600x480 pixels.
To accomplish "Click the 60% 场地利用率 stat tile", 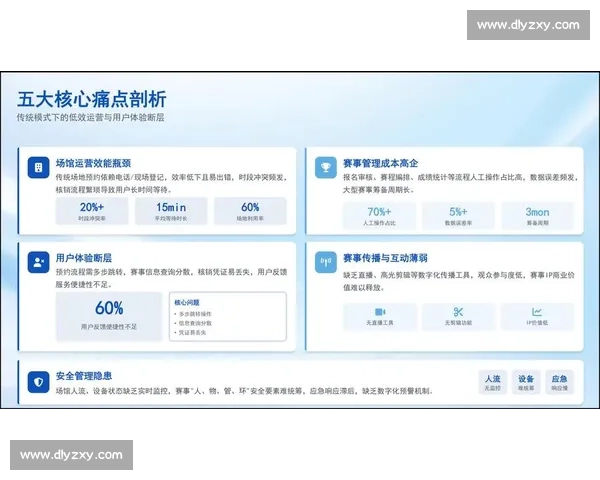I will click(250, 211).
